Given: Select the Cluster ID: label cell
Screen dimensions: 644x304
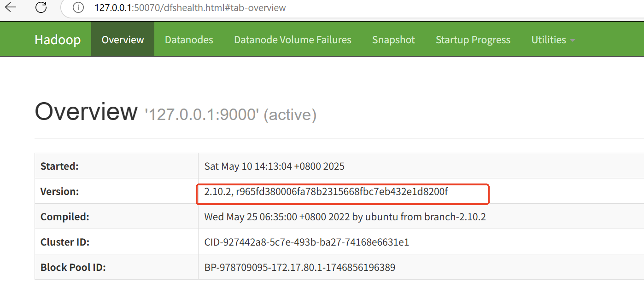Looking at the screenshot, I should coord(117,241).
